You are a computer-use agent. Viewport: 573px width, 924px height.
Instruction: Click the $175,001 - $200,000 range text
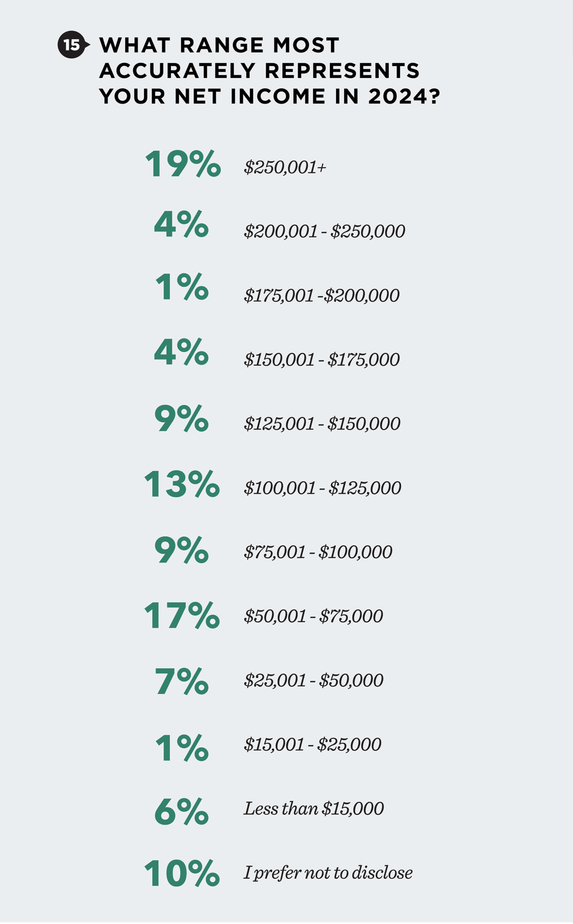(321, 296)
